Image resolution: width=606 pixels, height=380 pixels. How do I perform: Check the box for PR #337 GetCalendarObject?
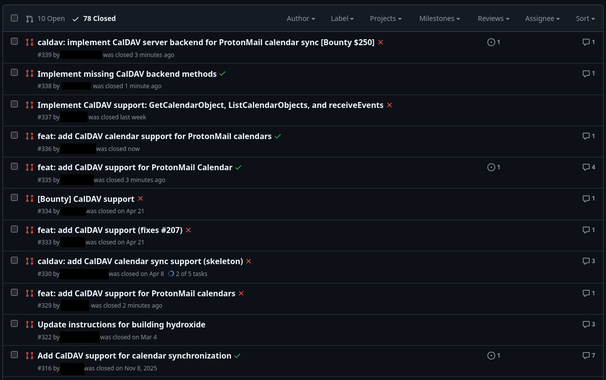tap(14, 104)
